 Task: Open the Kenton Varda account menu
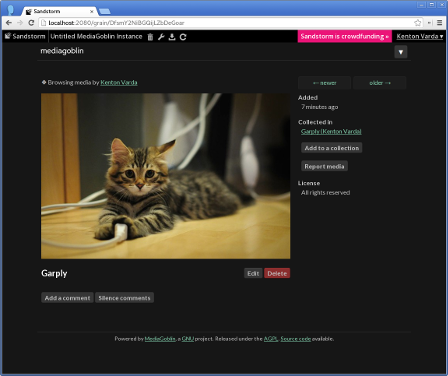(420, 36)
